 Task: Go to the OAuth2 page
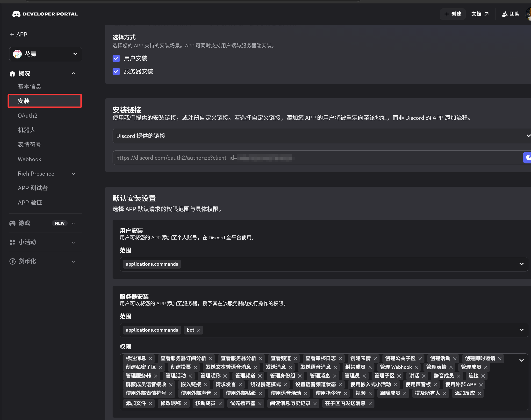28,116
